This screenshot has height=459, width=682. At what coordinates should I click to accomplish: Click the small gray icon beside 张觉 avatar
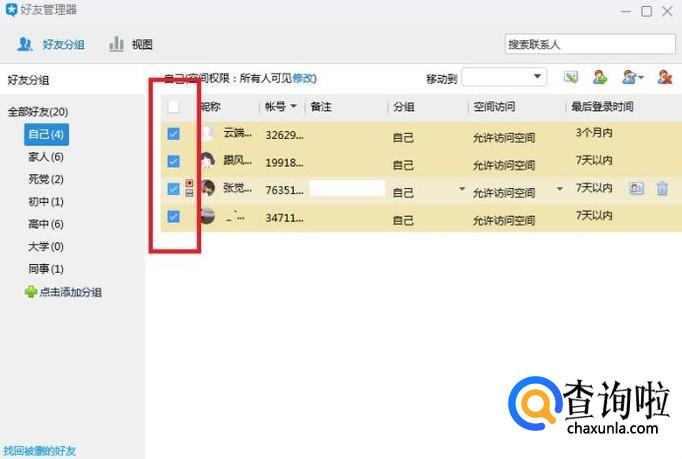[189, 193]
